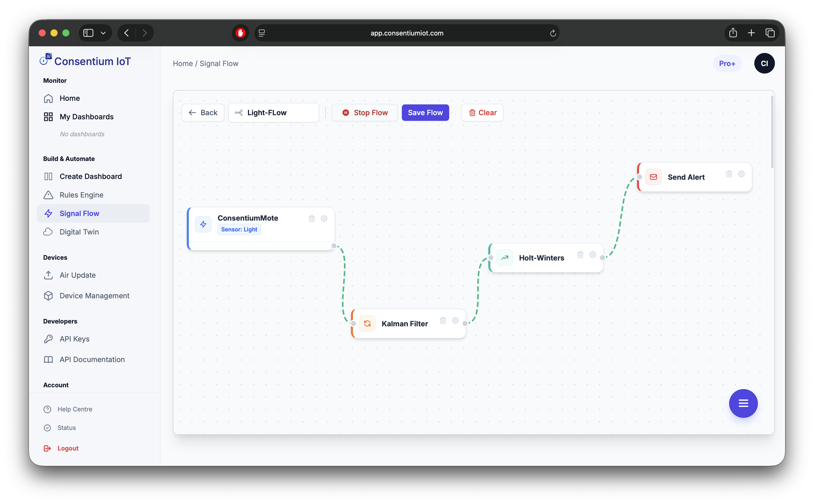Screen dimensions: 814x504
Task: Open the floating hamburger menu button
Action: click(743, 403)
